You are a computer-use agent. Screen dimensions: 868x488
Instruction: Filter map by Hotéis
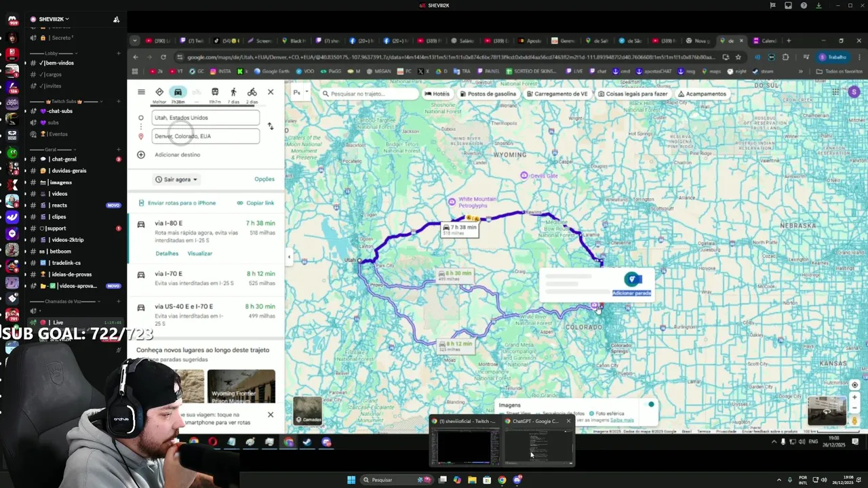pyautogui.click(x=437, y=94)
